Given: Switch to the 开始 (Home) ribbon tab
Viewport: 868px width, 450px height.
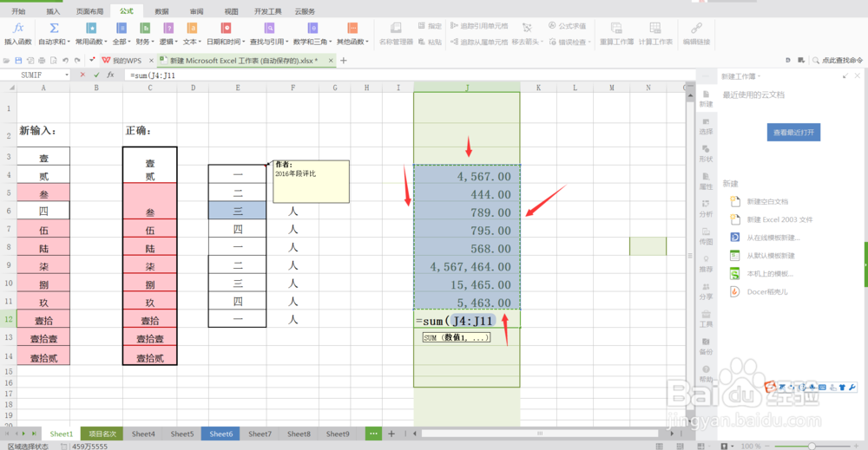Looking at the screenshot, I should pos(18,11).
